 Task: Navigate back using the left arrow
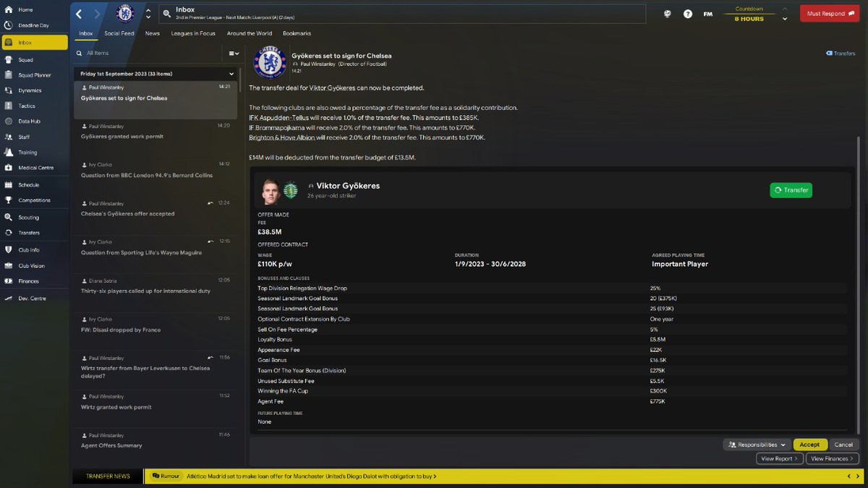(79, 13)
